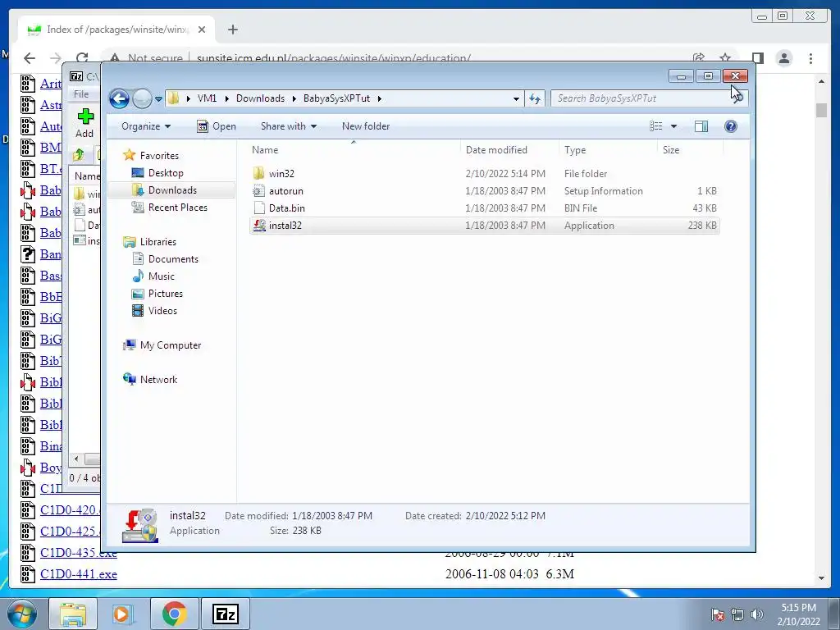The height and width of the screenshot is (630, 840).
Task: Select the win32 folder icon
Action: pyautogui.click(x=258, y=174)
